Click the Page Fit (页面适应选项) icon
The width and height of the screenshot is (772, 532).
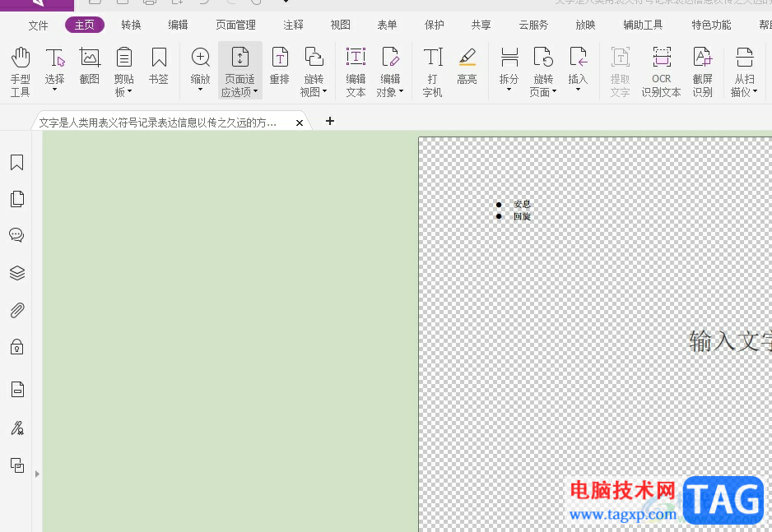pos(240,58)
